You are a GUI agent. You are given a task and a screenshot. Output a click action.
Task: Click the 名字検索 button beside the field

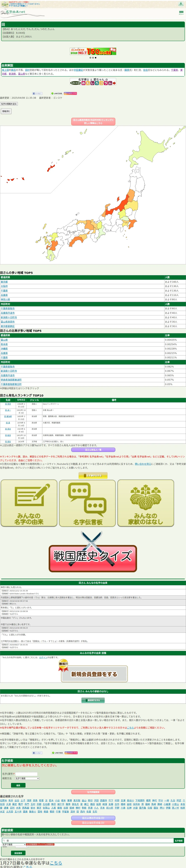[x=179, y=841]
